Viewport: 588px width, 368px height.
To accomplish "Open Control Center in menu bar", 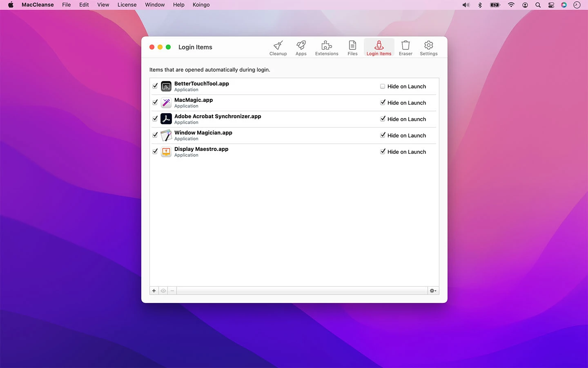I will coord(551,5).
